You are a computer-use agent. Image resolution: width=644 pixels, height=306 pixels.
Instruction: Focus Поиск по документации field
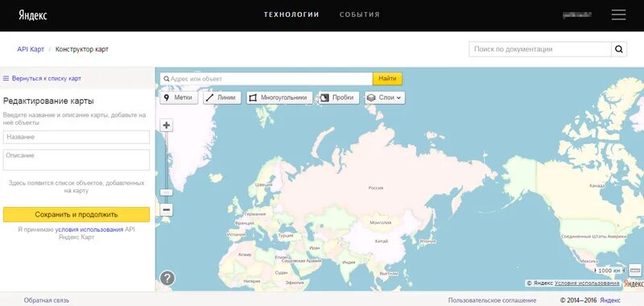(x=540, y=49)
